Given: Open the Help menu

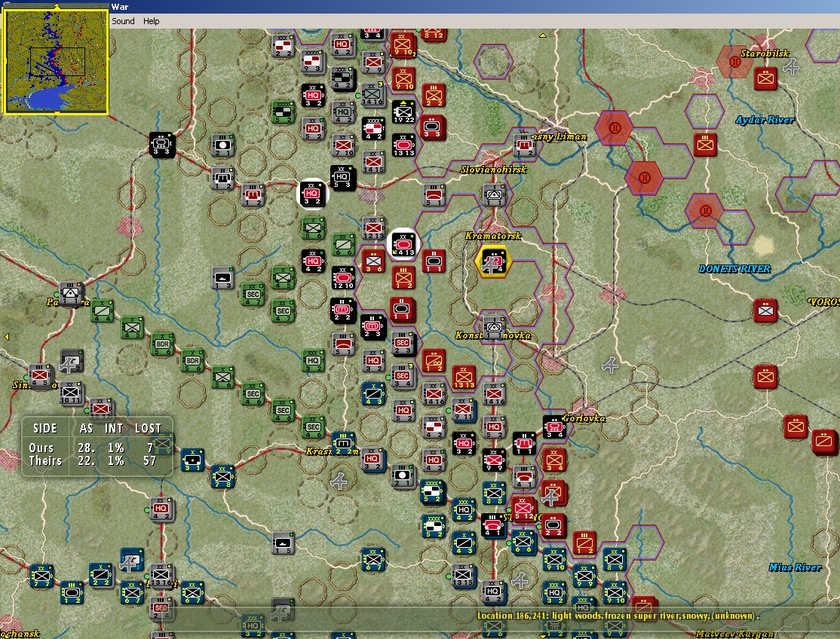Looking at the screenshot, I should 151,21.
